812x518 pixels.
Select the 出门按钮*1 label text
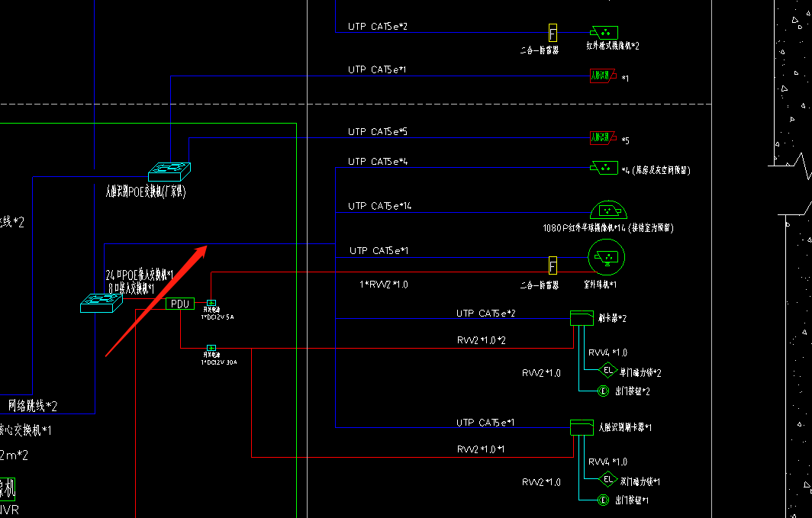pos(632,500)
